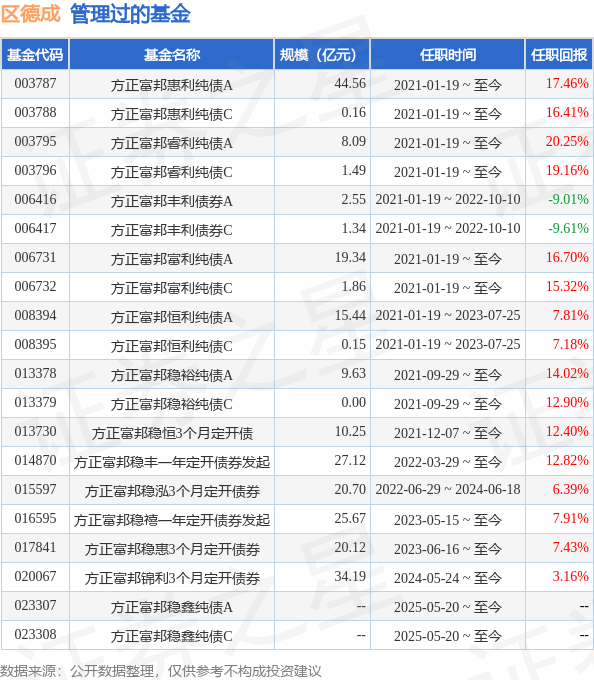594x680 pixels.
Task: Select fund code 006731
Action: click(36, 258)
